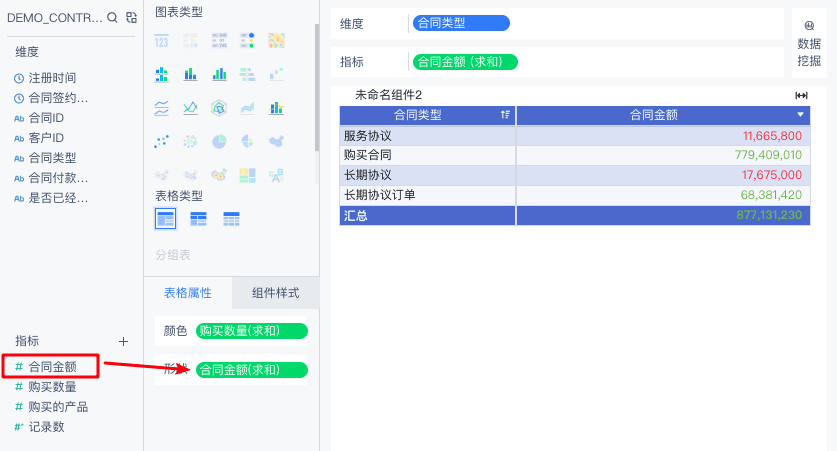Click the sort icon in 合同类型 header
This screenshot has height=451, width=837.
pos(505,115)
